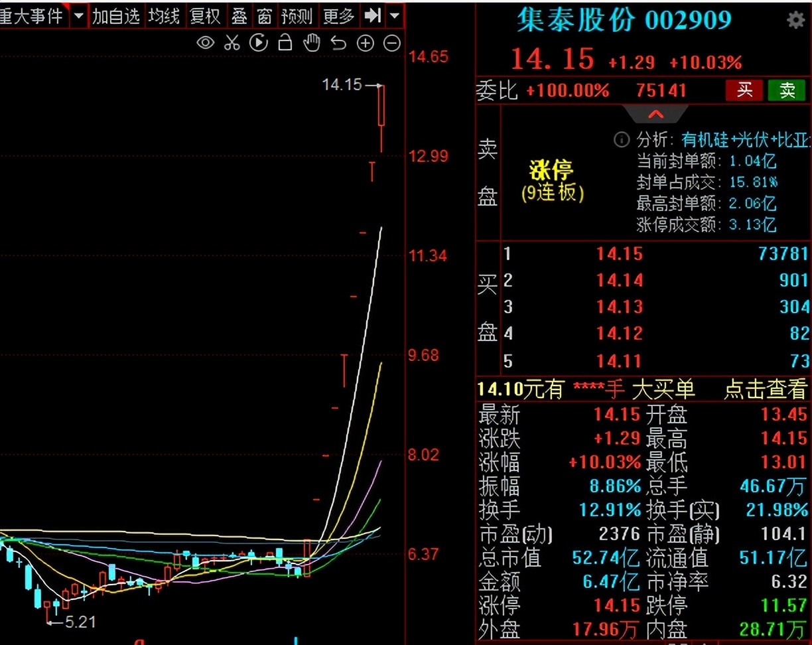Click the large price 14.15 under the title
Image resolution: width=812 pixels, height=645 pixels.
[553, 60]
